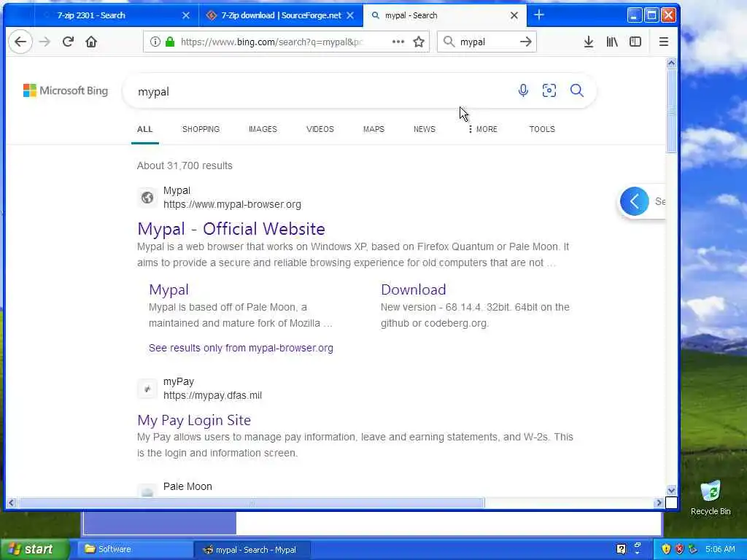Screen dimensions: 747x560
Task: Open the TOOLS search options
Action: (542, 129)
